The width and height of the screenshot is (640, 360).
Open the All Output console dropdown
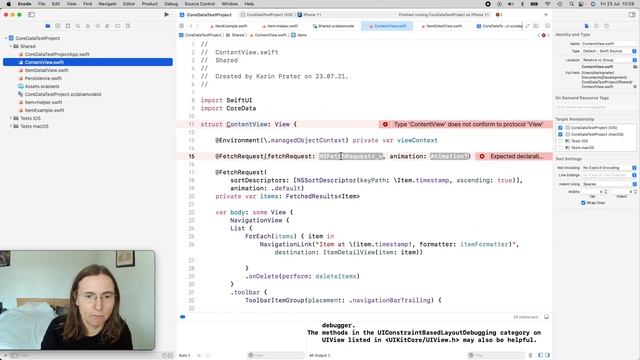coord(320,356)
